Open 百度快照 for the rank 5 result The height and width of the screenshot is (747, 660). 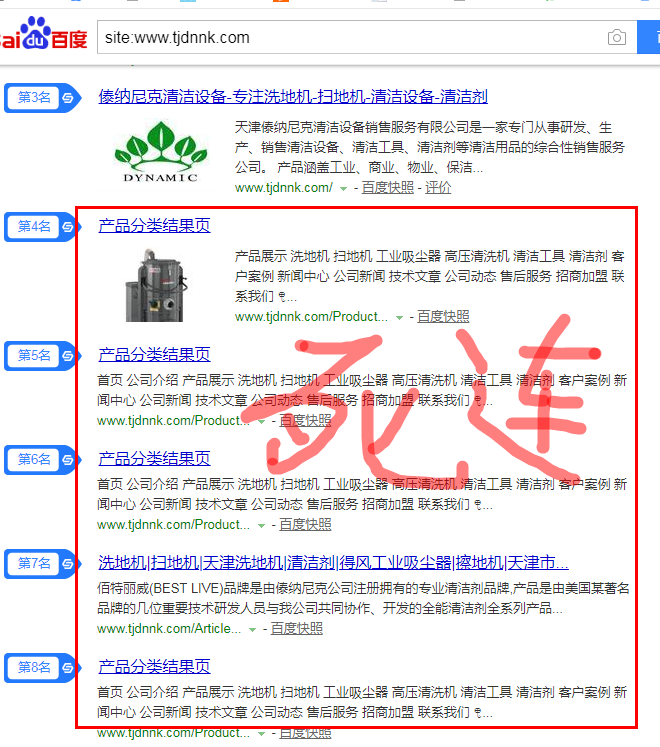305,421
